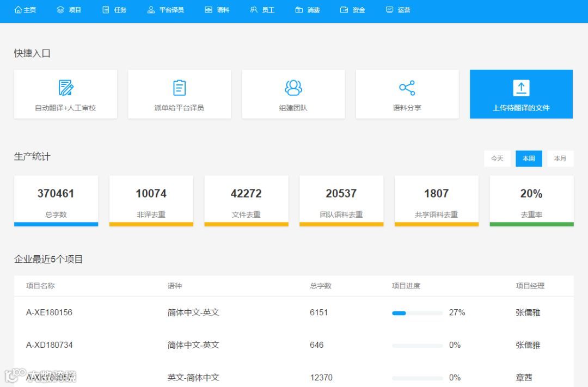The width and height of the screenshot is (588, 387).
Task: Click progress bar in the 12370 row
Action: [418, 378]
